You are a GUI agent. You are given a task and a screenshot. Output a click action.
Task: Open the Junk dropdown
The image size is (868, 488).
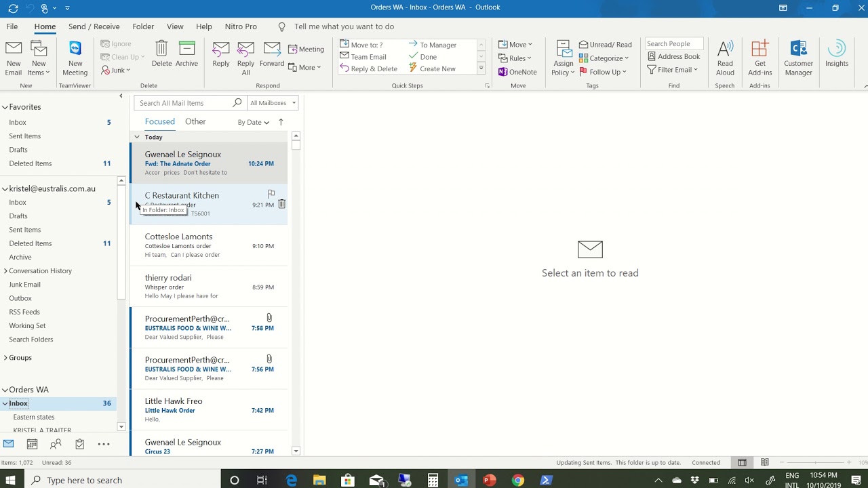click(x=115, y=70)
